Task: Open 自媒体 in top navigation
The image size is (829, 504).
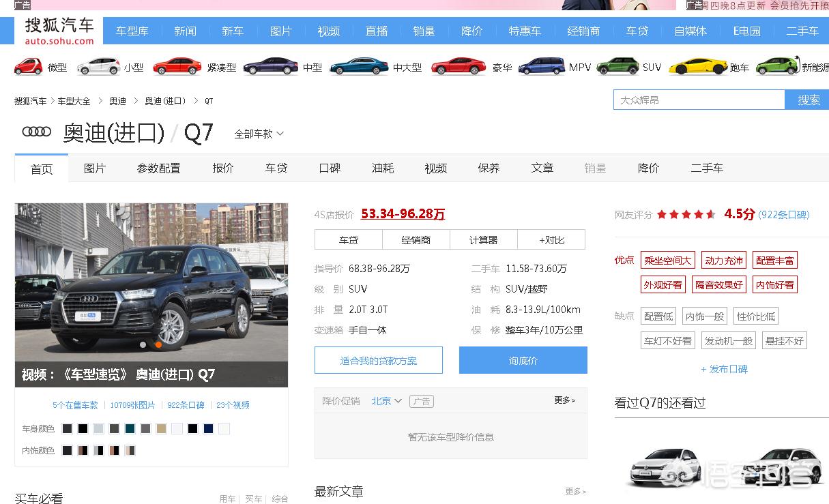Action: 690,31
